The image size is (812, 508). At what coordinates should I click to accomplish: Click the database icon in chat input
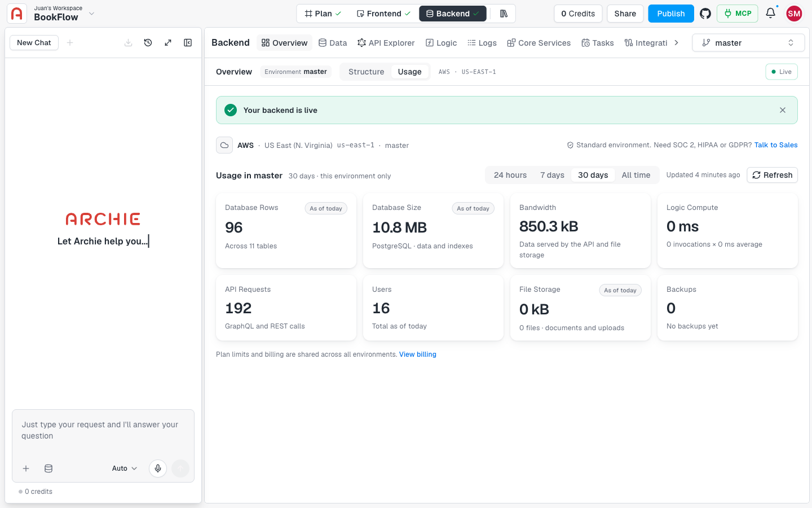48,468
